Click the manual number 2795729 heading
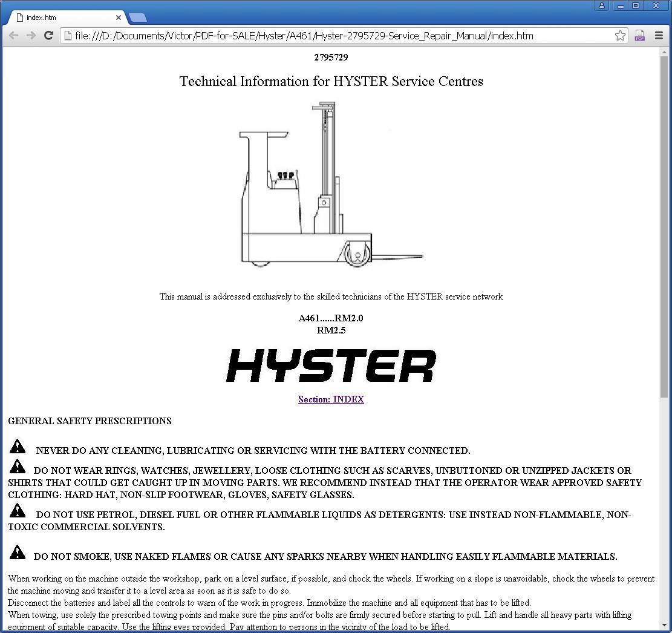Viewport: 672px width, 633px height. point(331,57)
